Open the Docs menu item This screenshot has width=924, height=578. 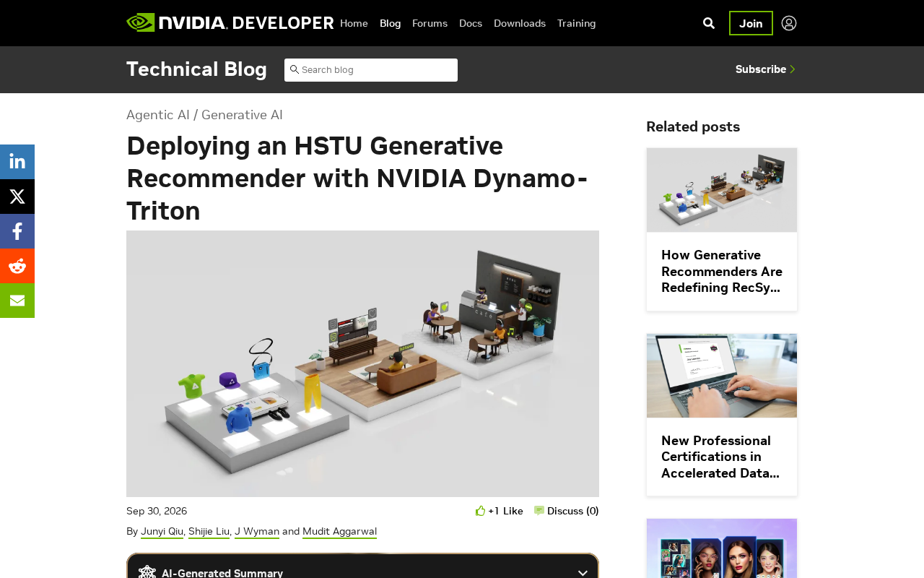click(x=471, y=23)
